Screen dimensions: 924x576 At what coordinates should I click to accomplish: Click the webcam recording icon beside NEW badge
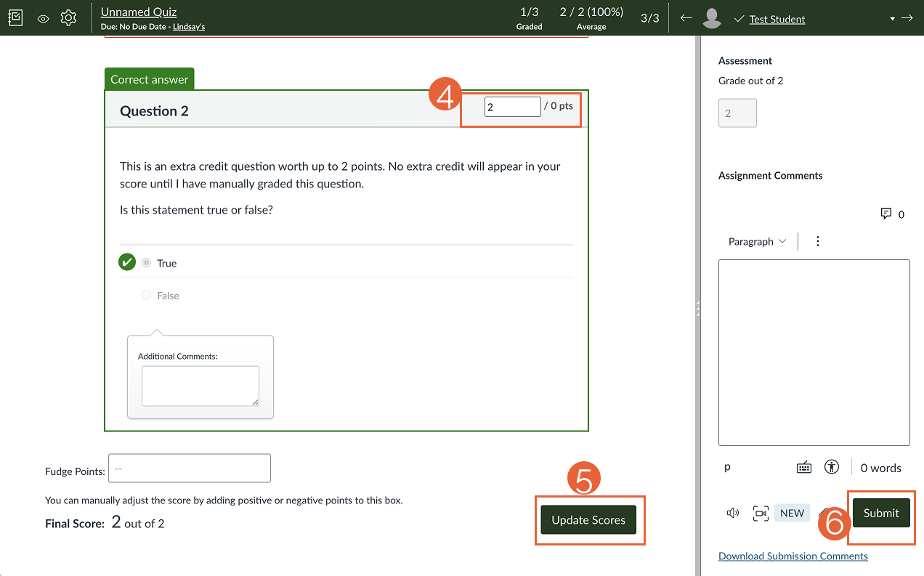tap(761, 513)
